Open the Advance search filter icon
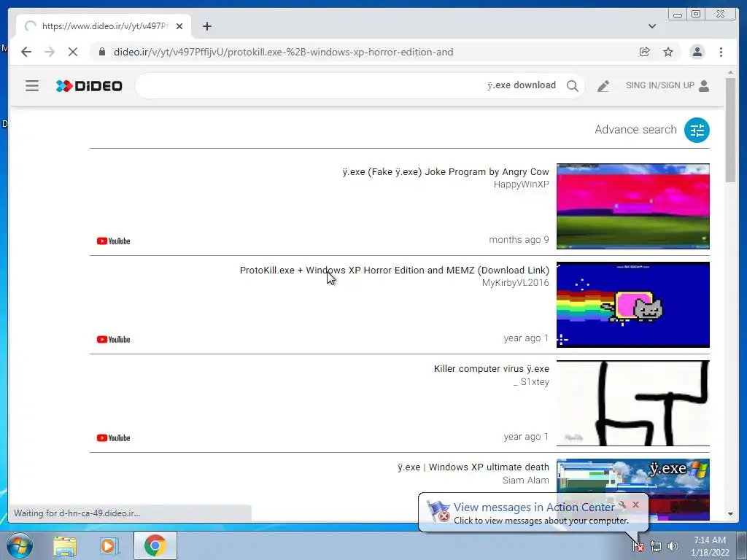The width and height of the screenshot is (747, 560). tap(697, 130)
